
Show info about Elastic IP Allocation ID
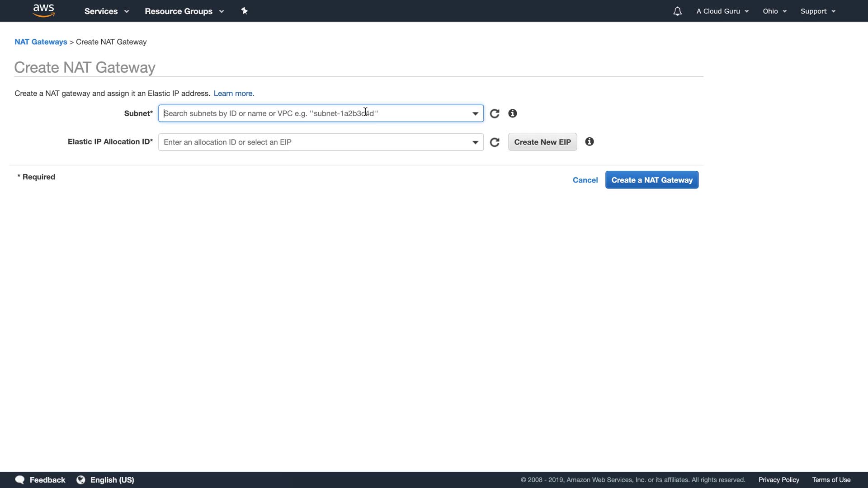tap(589, 142)
